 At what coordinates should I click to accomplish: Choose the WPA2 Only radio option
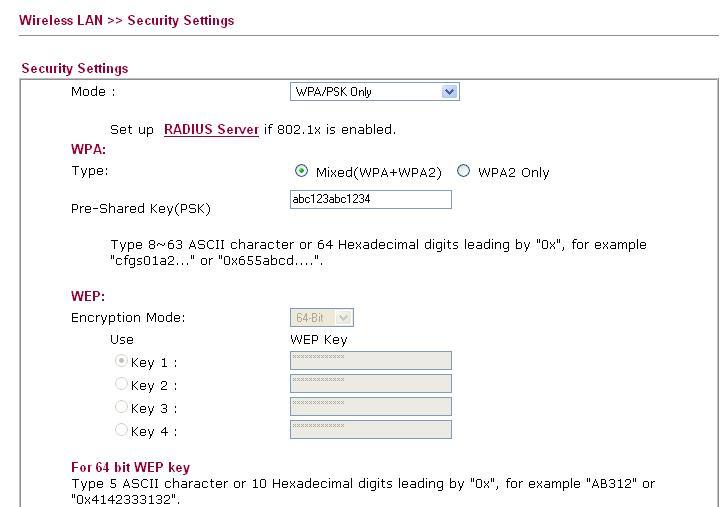(463, 171)
